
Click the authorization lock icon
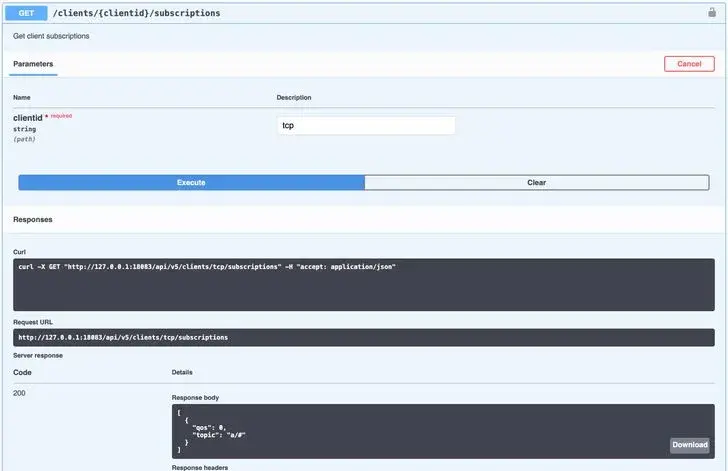pos(712,13)
